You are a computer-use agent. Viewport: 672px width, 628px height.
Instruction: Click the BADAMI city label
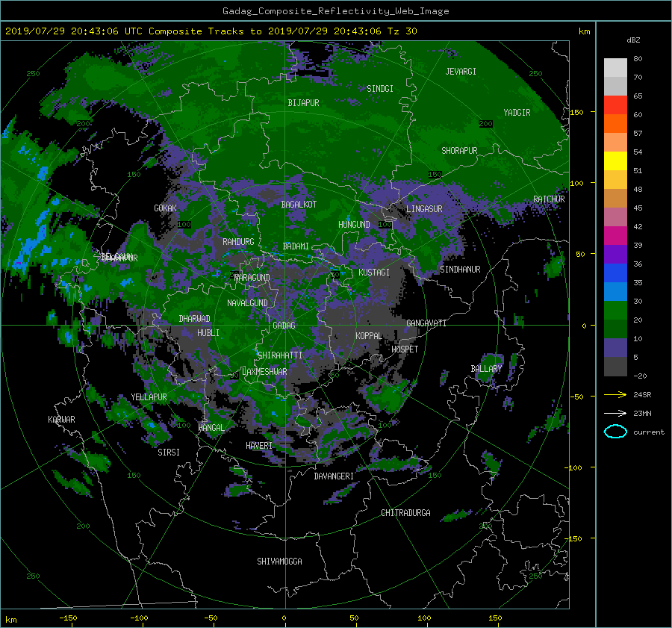coord(296,246)
